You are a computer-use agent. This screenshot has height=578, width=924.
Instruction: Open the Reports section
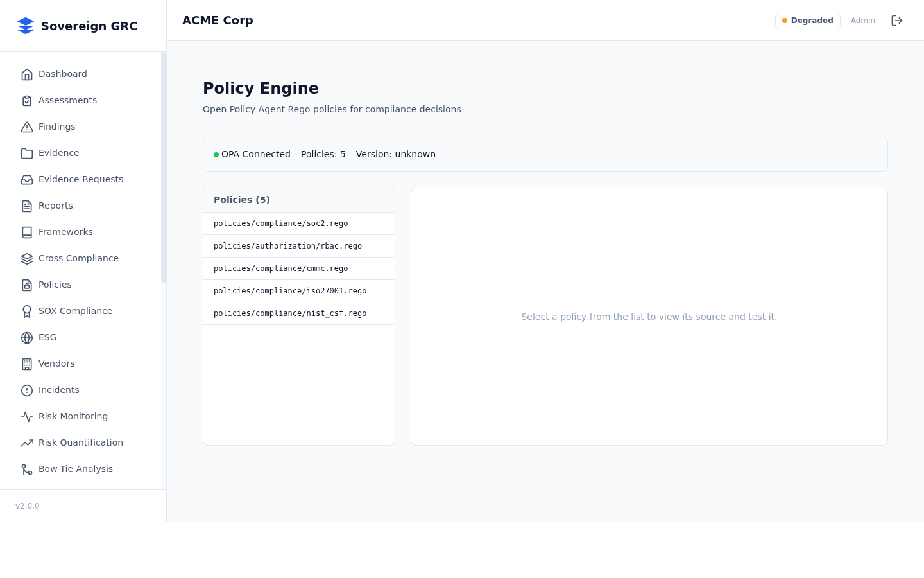[x=55, y=206]
